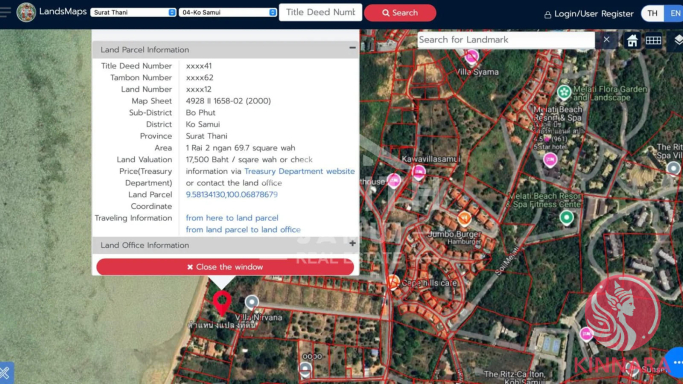Click the Kawavillasamui pink marker
683x384 pixels.
(419, 173)
